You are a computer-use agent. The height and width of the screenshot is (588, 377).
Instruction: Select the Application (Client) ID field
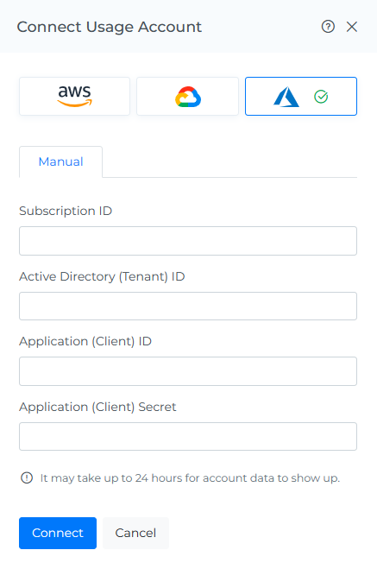[188, 371]
